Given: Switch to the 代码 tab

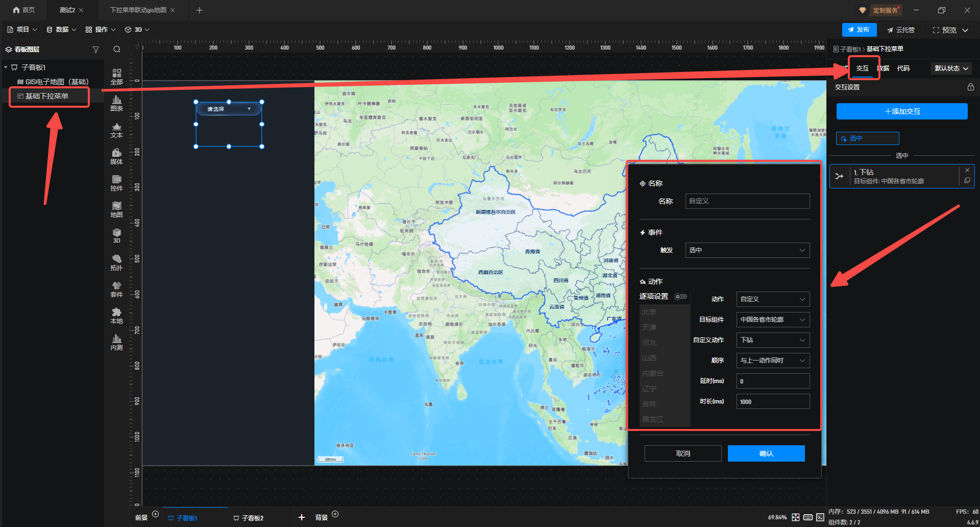Looking at the screenshot, I should click(903, 68).
